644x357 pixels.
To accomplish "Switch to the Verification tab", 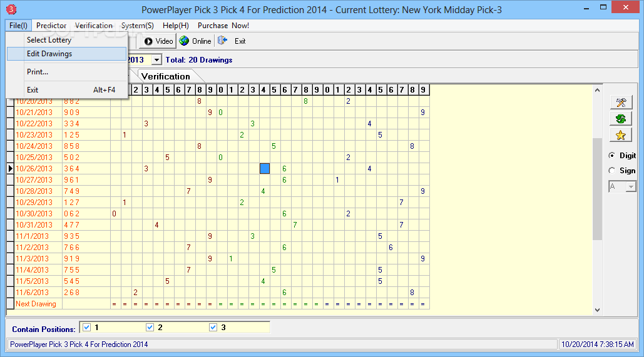I will click(166, 76).
